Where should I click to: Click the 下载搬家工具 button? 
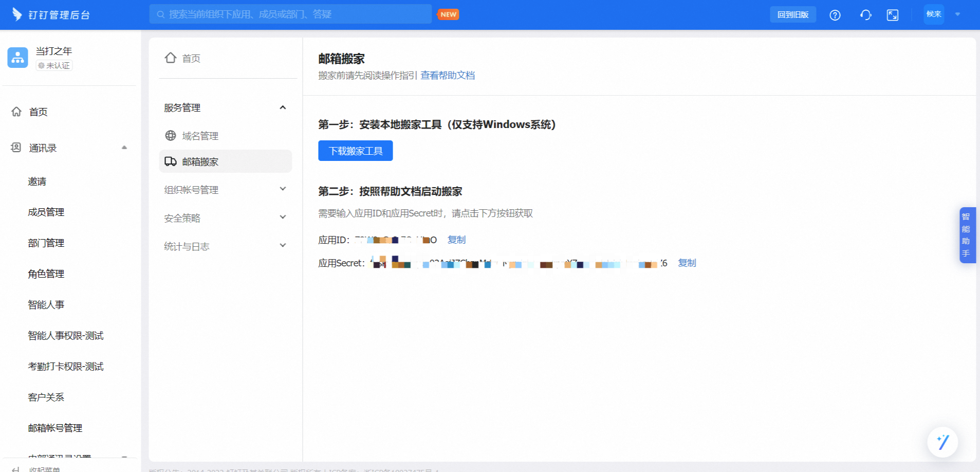pos(356,151)
